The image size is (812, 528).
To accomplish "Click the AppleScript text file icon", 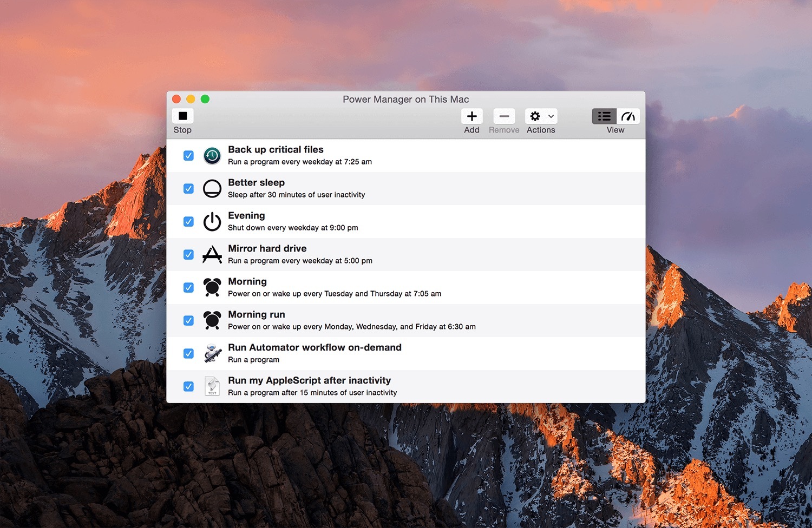I will click(212, 386).
